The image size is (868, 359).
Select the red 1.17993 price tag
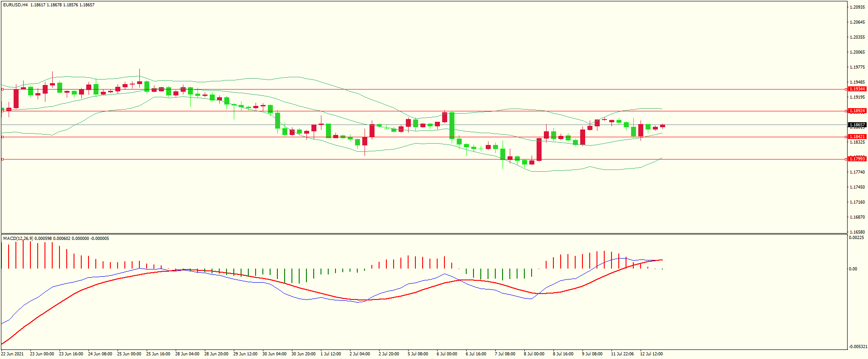tap(857, 159)
